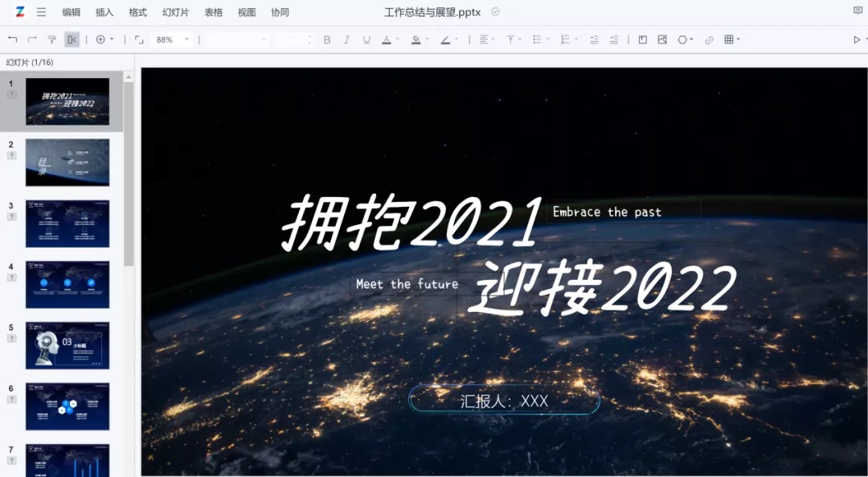This screenshot has width=868, height=477.
Task: Click the notes icon under slide 3 number
Action: (11, 216)
